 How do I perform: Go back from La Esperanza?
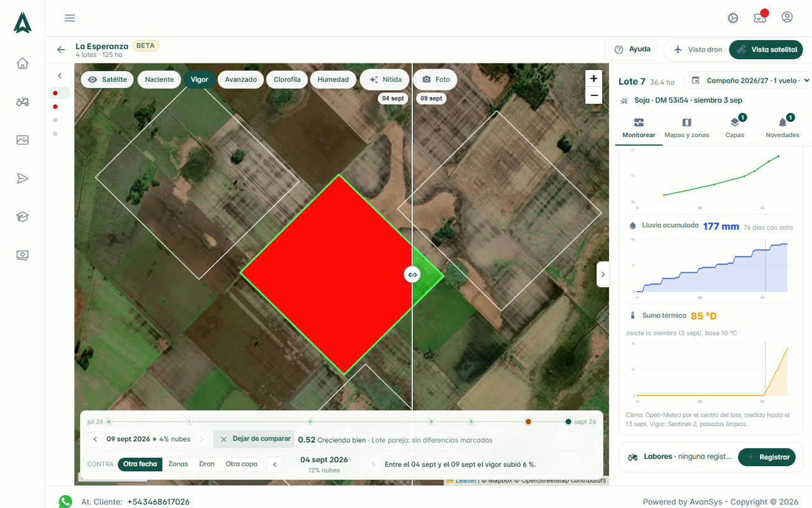(61, 50)
